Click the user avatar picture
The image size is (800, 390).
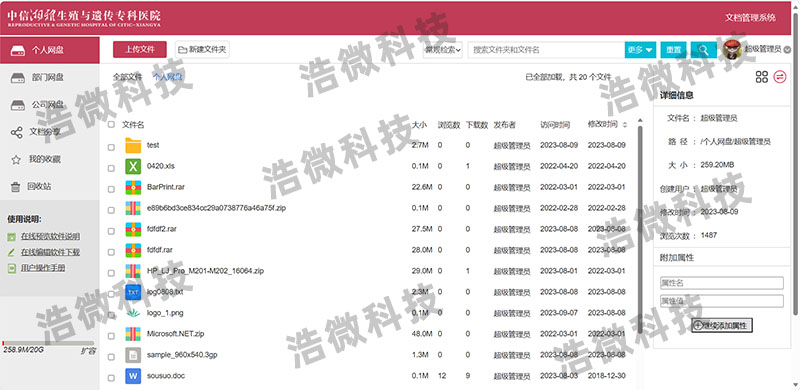pyautogui.click(x=732, y=50)
